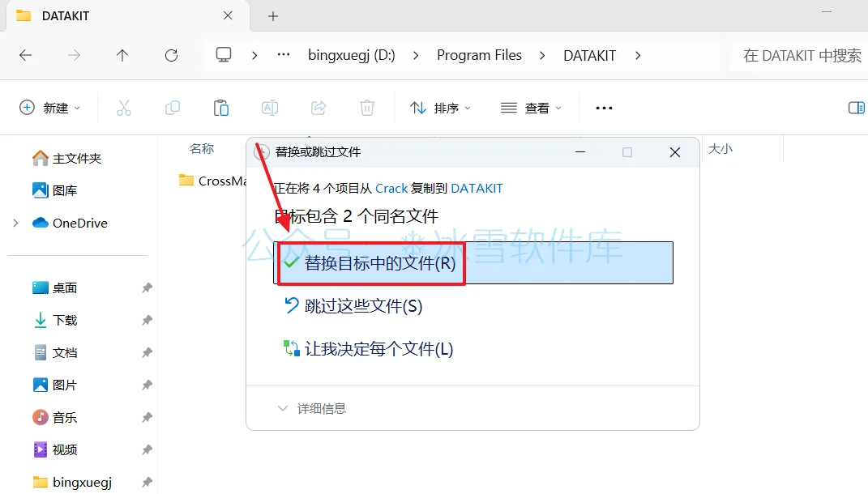868x494 pixels.
Task: Expand 详细信息 in the replace dialog
Action: point(312,409)
